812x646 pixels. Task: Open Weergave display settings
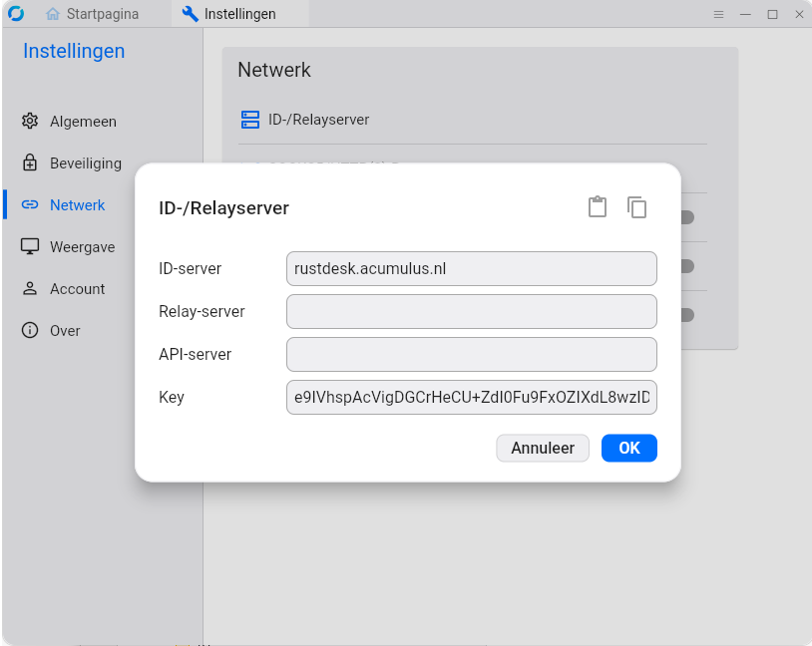coord(30,246)
